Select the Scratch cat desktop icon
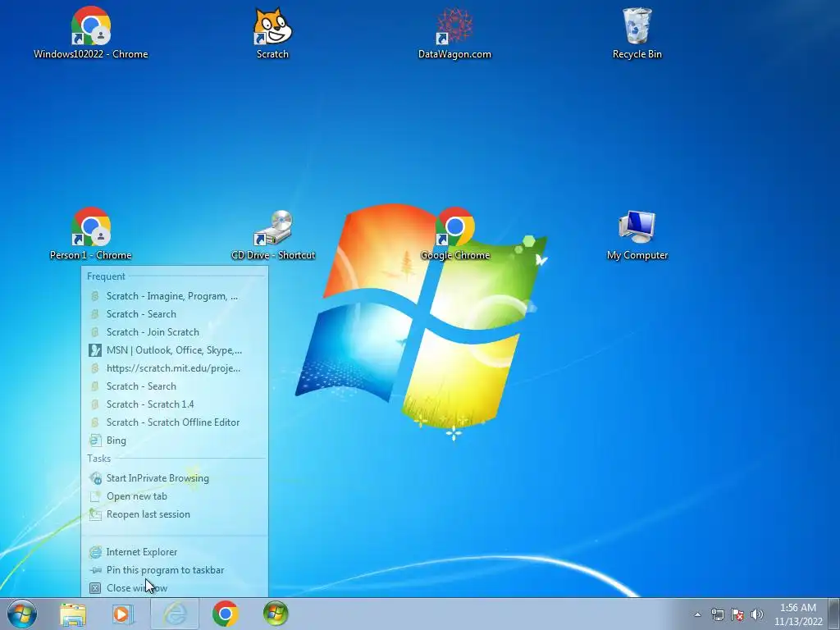 (x=272, y=33)
